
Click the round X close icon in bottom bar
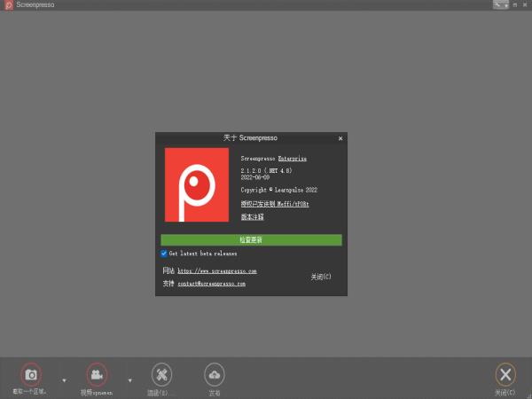(505, 374)
